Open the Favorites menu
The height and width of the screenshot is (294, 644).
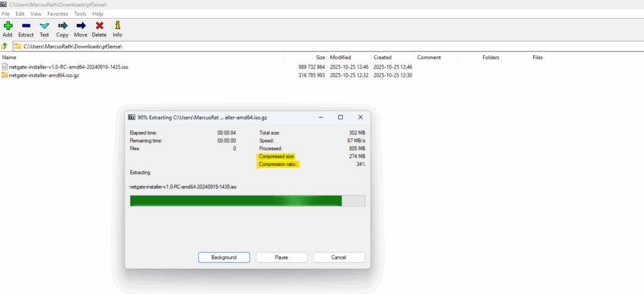click(x=57, y=14)
